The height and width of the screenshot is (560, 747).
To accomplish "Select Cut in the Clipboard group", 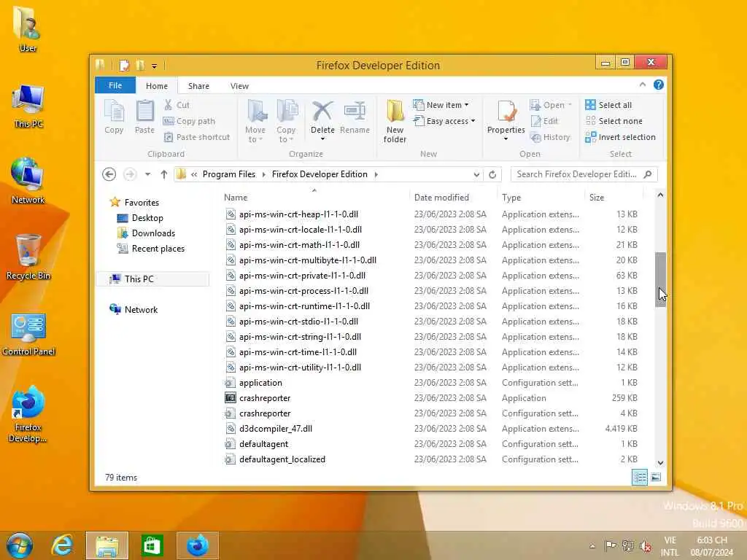I will coord(177,105).
